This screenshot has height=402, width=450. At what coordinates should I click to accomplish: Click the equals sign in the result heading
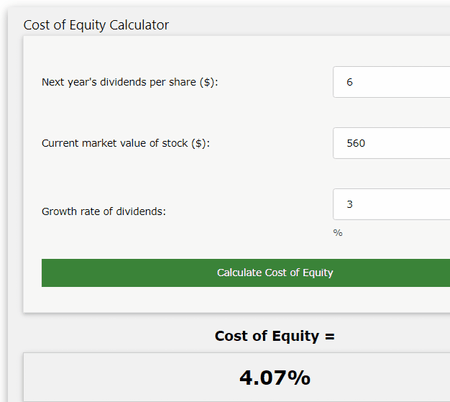click(x=330, y=336)
